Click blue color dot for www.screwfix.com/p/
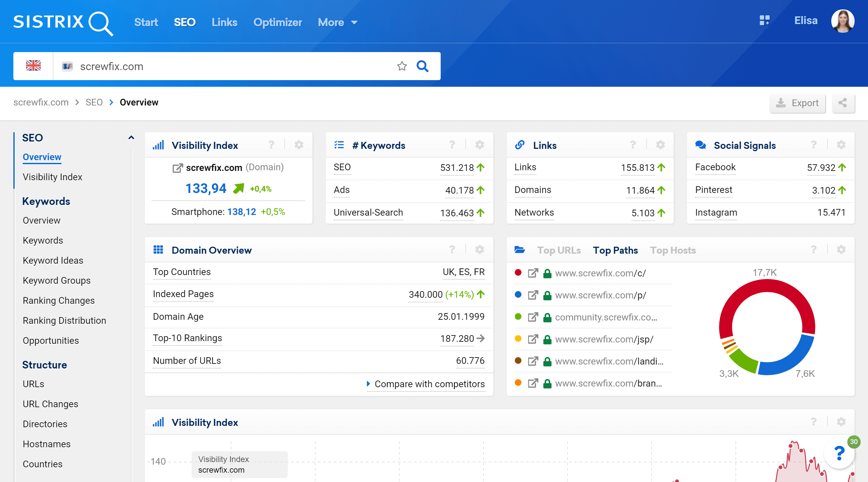This screenshot has width=868, height=482. 518,295
